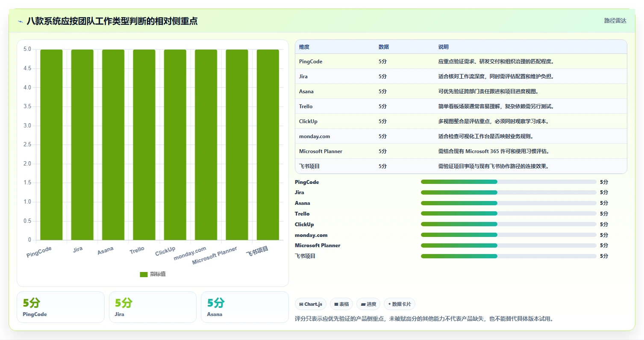Viewport: 644px width, 340px height.
Task: Click the 5分 value after 飞书项目's progress bar
Action: click(x=604, y=256)
